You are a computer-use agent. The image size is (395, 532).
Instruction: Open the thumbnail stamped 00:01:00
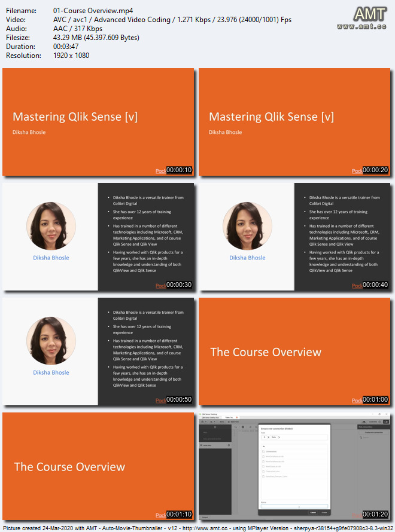click(294, 351)
